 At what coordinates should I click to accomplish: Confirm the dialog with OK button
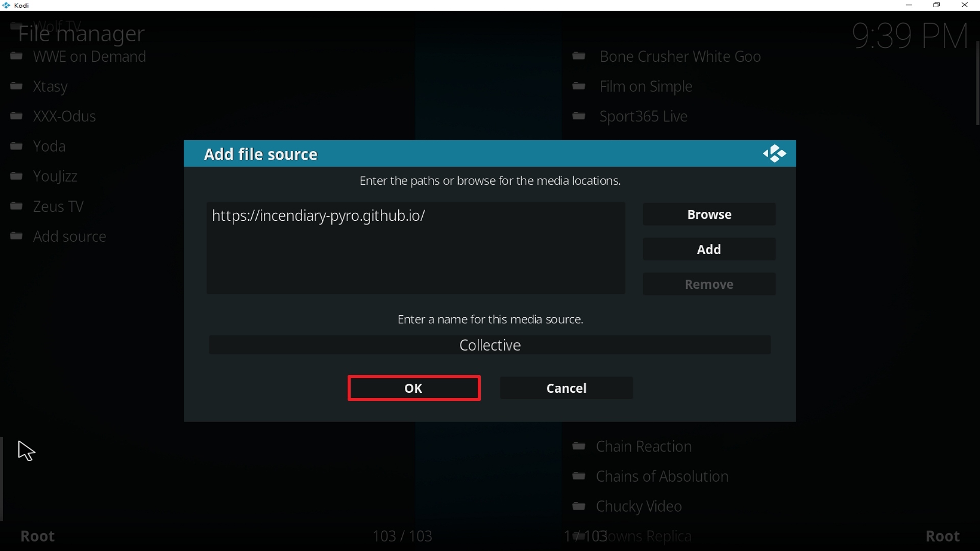pyautogui.click(x=414, y=388)
